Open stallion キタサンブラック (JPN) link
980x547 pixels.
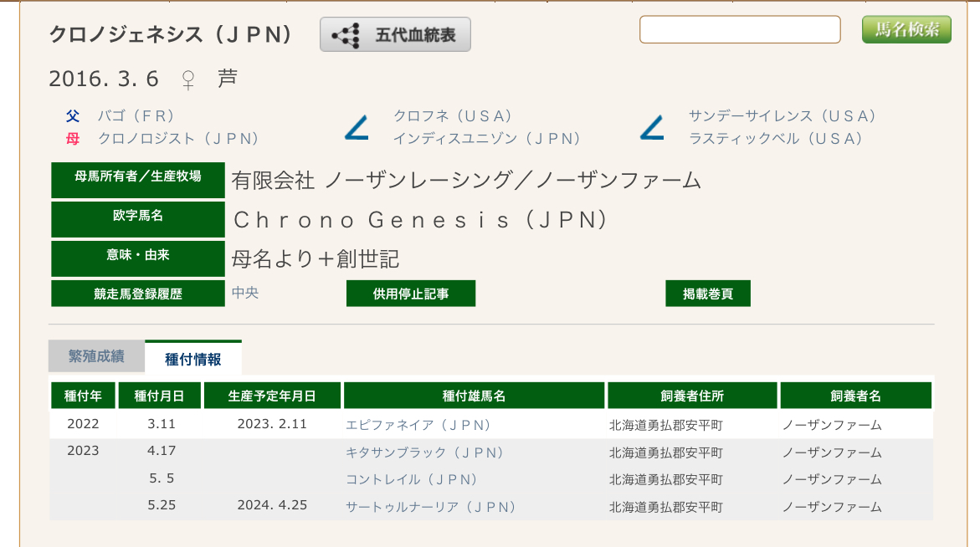tap(425, 452)
